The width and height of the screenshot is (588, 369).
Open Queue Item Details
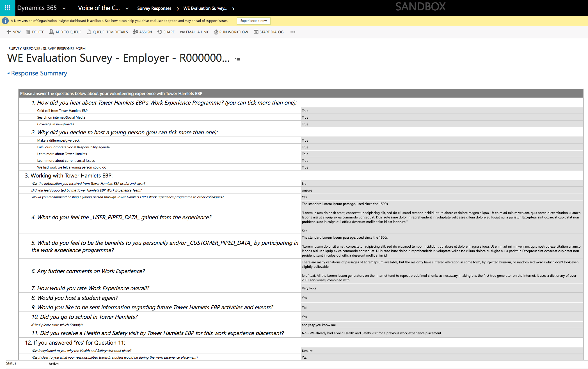click(x=107, y=32)
